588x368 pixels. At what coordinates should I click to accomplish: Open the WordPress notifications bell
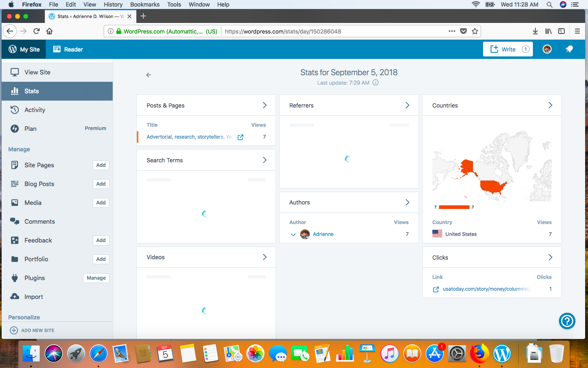[x=569, y=49]
